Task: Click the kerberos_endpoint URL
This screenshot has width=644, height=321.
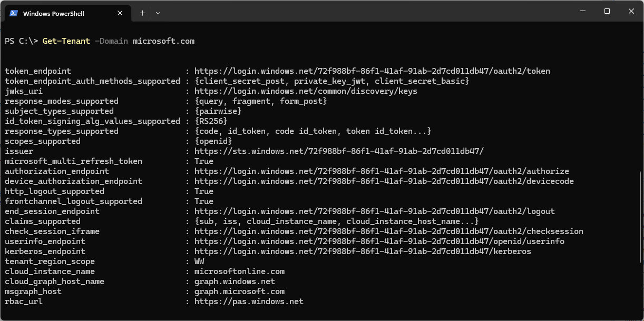Action: [x=363, y=251]
